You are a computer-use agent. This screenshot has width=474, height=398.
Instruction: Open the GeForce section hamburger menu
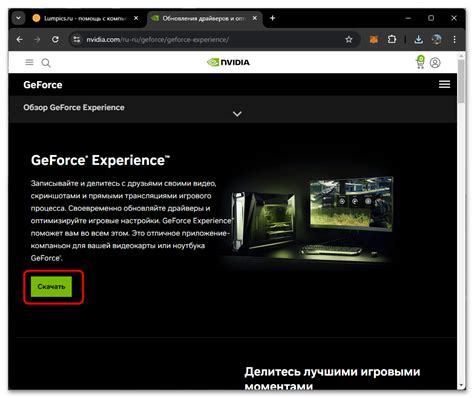444,84
